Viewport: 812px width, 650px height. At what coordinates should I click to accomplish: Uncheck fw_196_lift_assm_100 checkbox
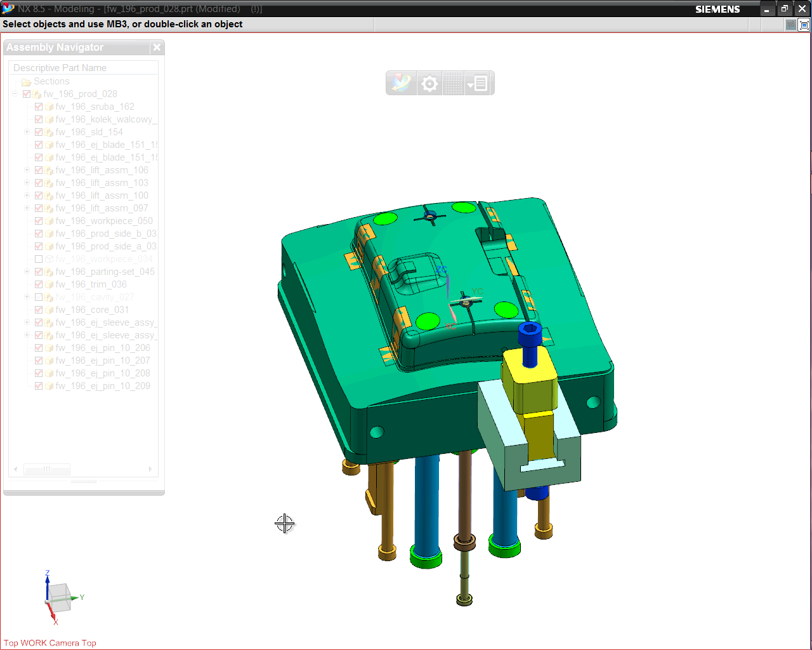(x=39, y=196)
